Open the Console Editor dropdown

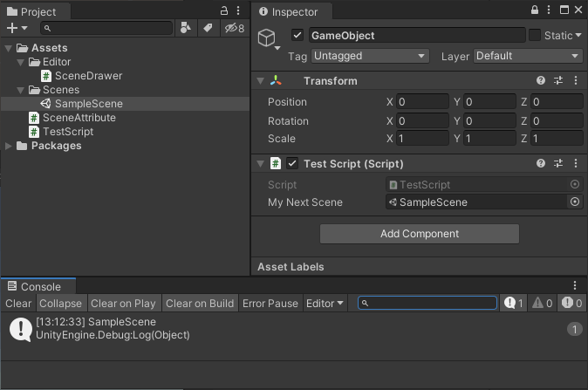tap(325, 303)
